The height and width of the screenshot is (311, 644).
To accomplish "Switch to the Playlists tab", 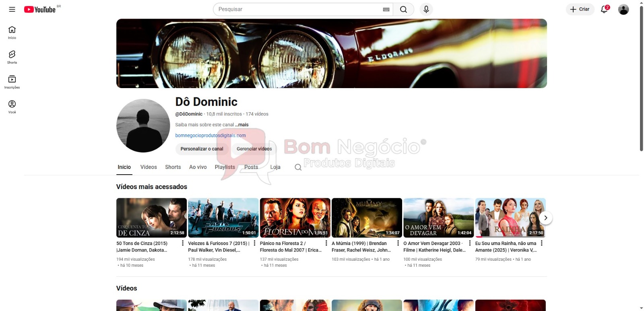I will (x=225, y=167).
